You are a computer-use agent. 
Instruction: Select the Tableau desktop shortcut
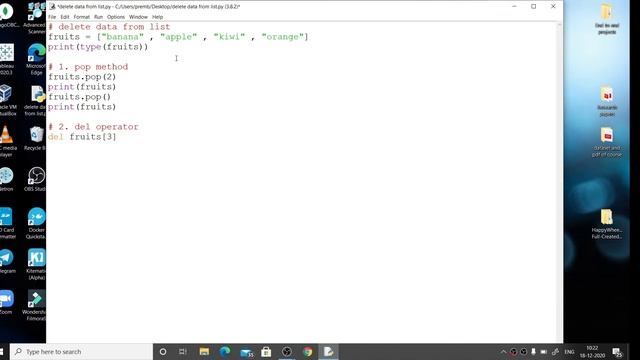[7, 59]
